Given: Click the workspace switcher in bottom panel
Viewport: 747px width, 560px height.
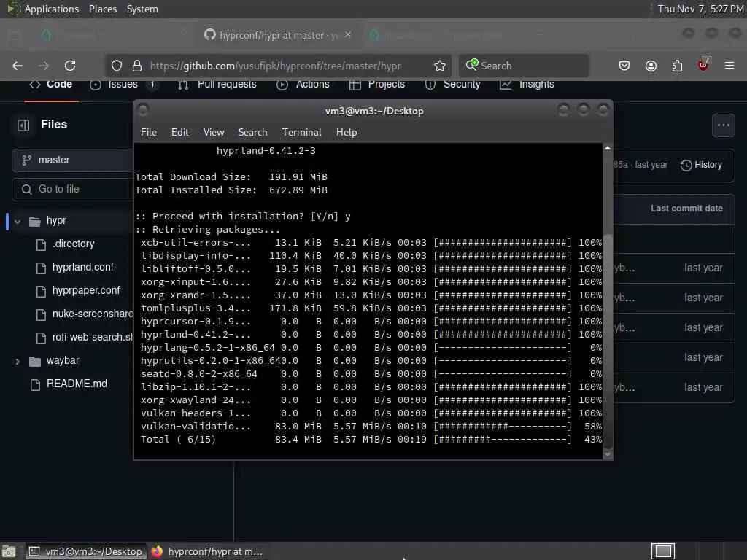Looking at the screenshot, I should tap(662, 551).
